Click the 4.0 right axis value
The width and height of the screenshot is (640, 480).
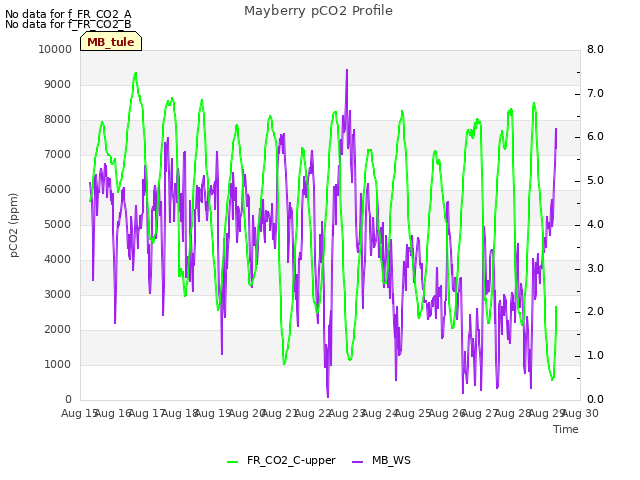595,224
